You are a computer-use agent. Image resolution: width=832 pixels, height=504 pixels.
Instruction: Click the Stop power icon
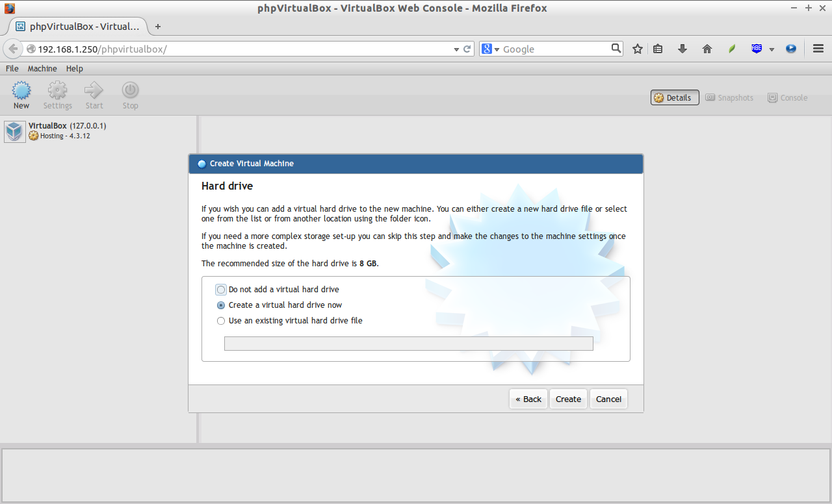[130, 90]
